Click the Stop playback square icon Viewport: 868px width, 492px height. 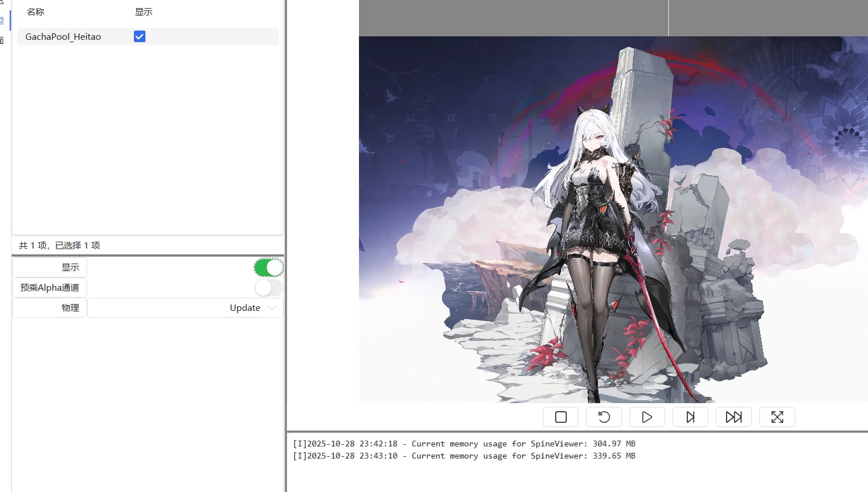(x=560, y=417)
